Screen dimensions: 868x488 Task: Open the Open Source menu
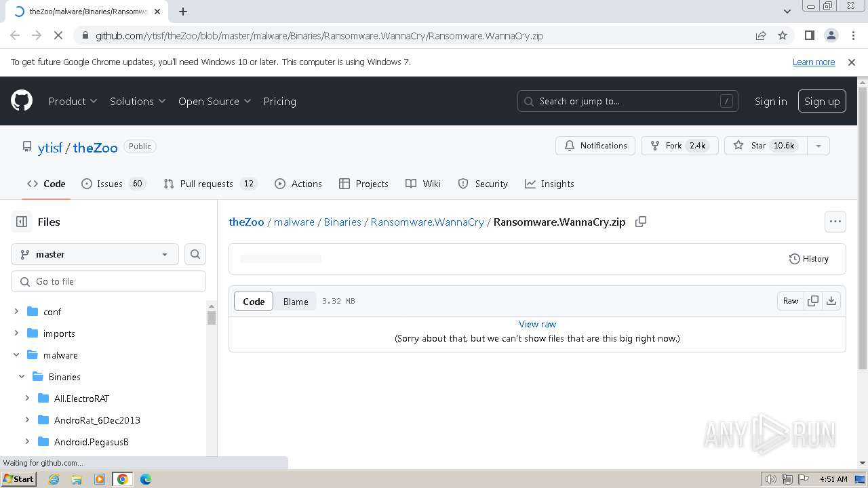tap(214, 101)
